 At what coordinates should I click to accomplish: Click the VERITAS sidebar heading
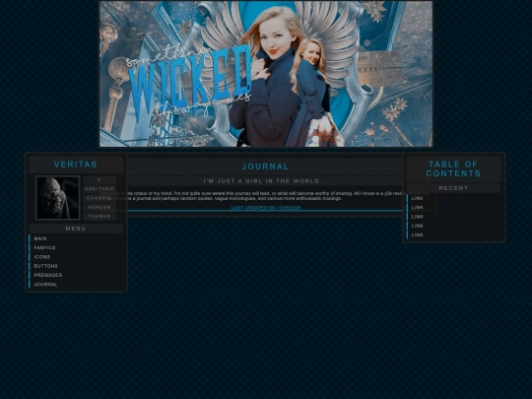pyautogui.click(x=76, y=165)
